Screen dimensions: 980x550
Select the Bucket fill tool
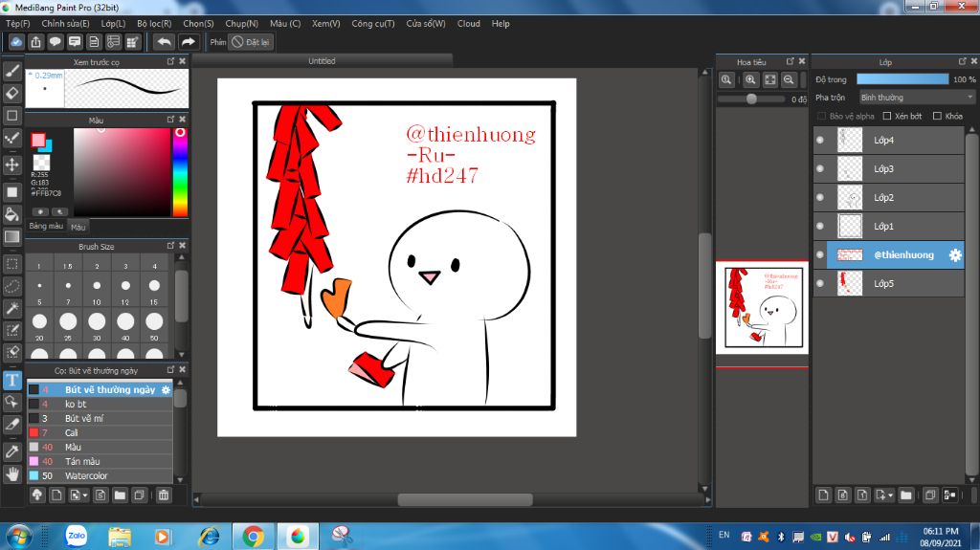(x=11, y=213)
